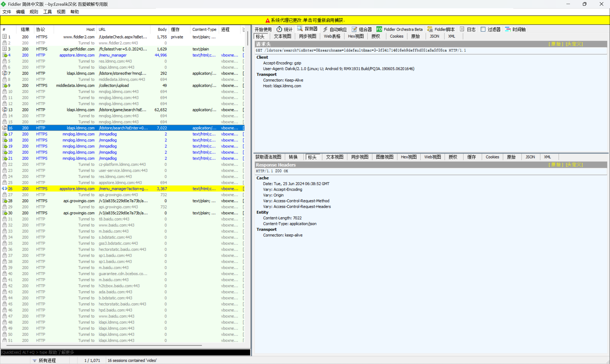Open the 视图 menu
The image size is (610, 364).
[x=61, y=12]
